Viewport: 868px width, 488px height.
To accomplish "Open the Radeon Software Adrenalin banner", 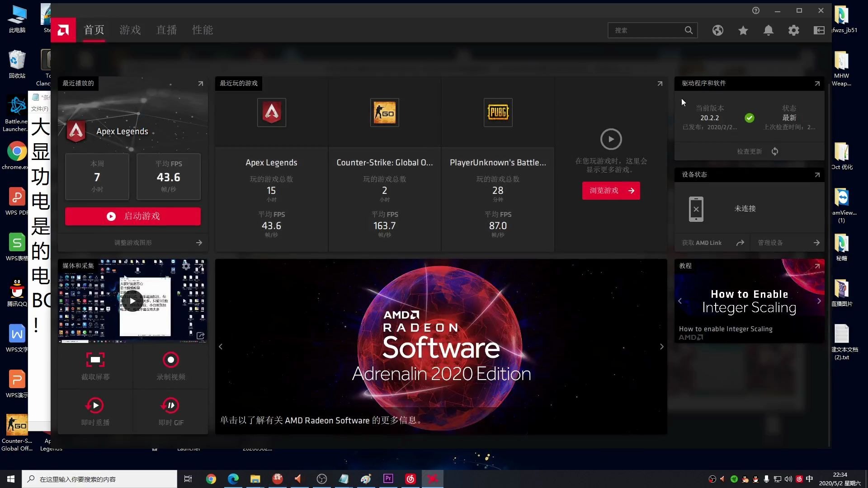I will point(441,347).
